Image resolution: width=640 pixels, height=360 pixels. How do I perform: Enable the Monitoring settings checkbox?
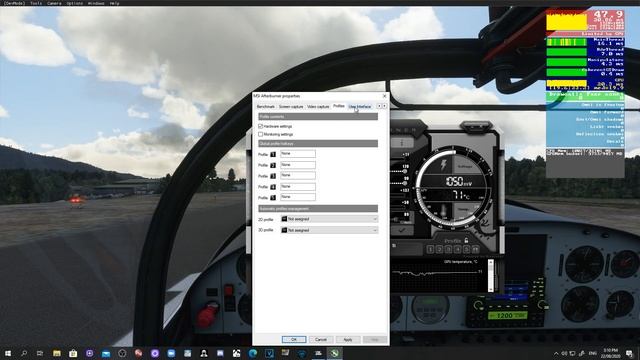(260, 134)
